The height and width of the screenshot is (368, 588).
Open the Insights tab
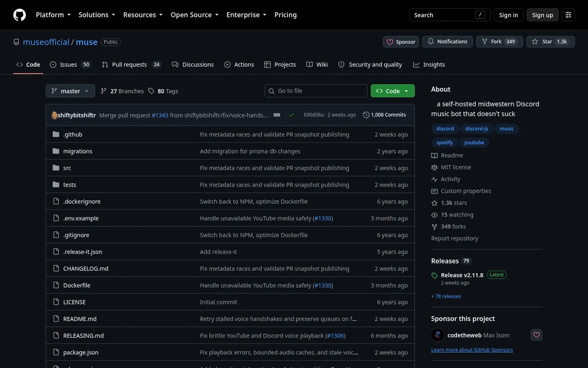click(429, 64)
